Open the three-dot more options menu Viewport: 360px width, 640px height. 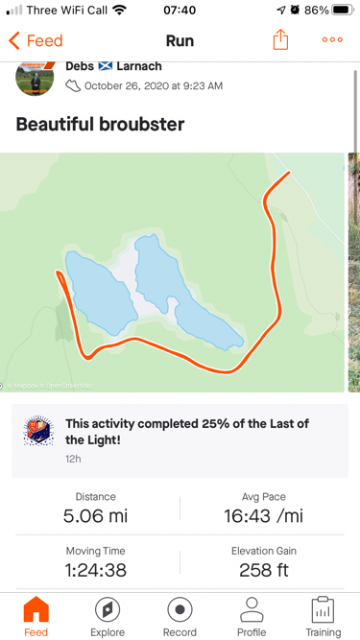click(x=332, y=40)
